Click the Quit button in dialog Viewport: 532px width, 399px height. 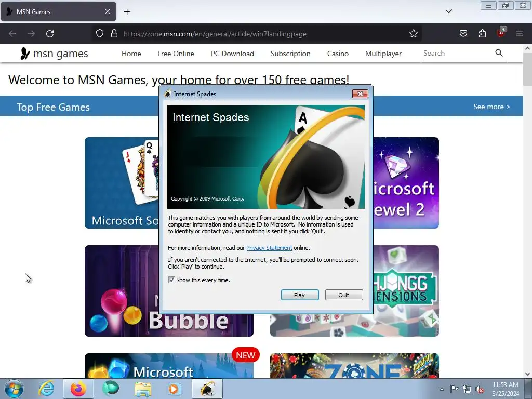[344, 295]
